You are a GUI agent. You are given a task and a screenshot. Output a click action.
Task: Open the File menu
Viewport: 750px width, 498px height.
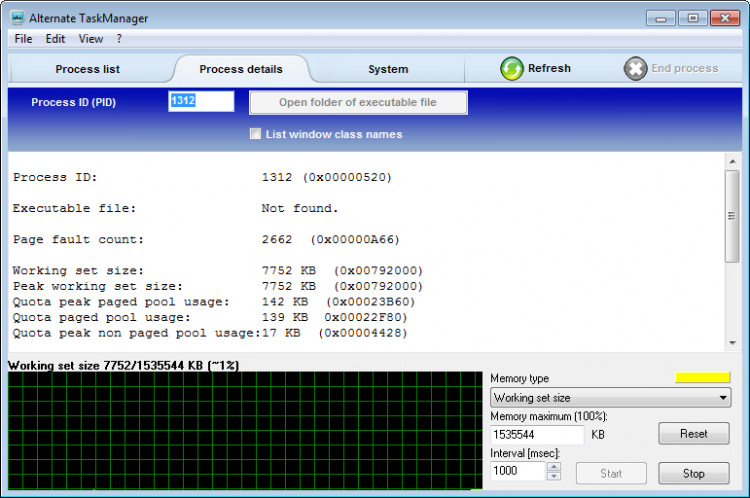pyautogui.click(x=23, y=39)
